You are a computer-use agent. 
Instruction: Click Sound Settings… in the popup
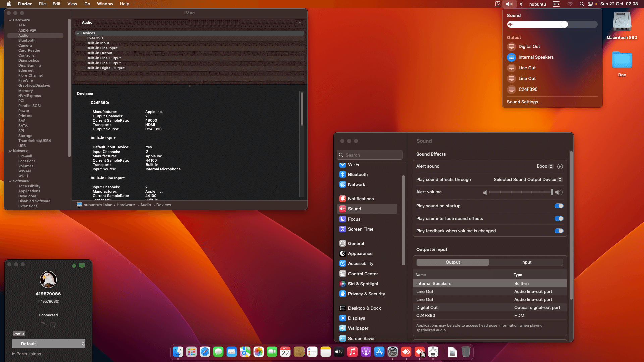coord(524,102)
